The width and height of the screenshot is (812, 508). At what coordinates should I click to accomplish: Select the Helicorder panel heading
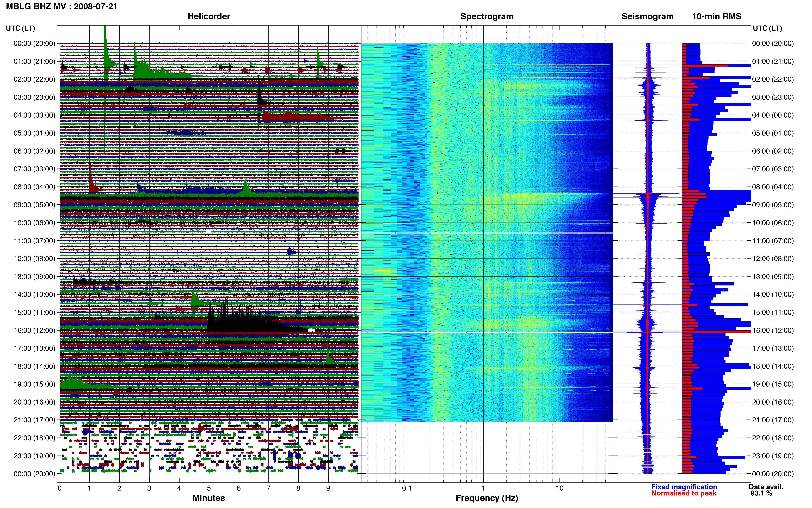point(209,16)
